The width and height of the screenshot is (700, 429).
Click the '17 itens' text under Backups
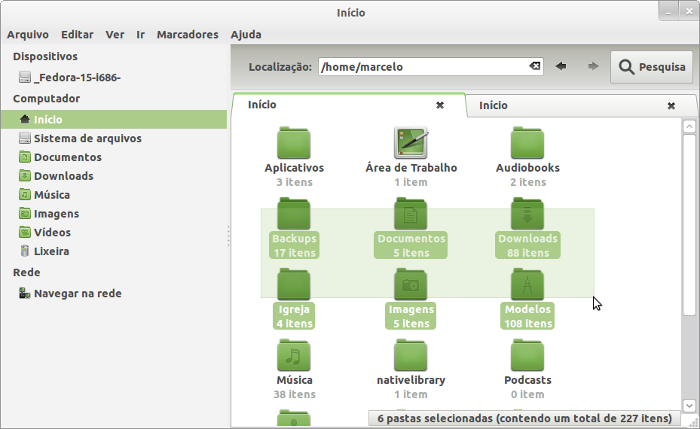(295, 253)
